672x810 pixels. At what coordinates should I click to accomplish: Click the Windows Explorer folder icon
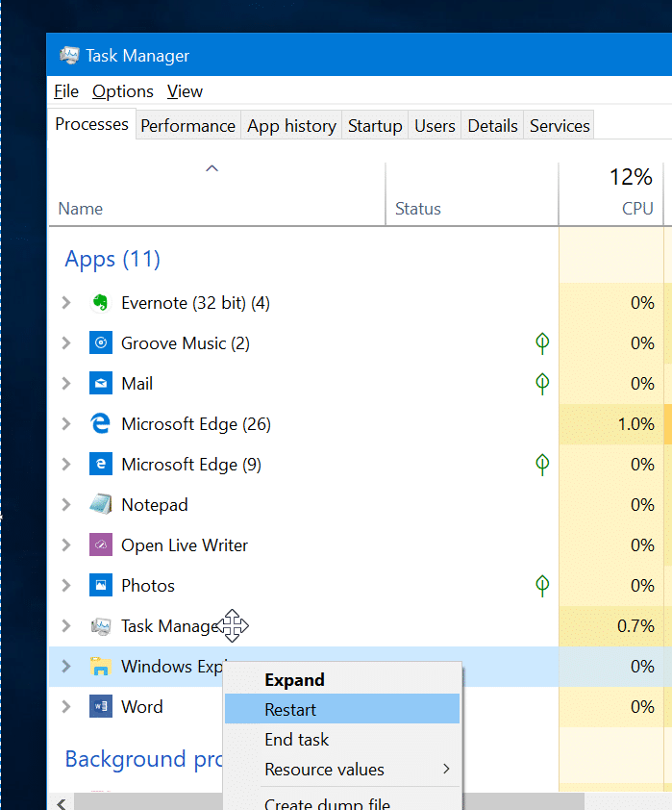(x=101, y=667)
